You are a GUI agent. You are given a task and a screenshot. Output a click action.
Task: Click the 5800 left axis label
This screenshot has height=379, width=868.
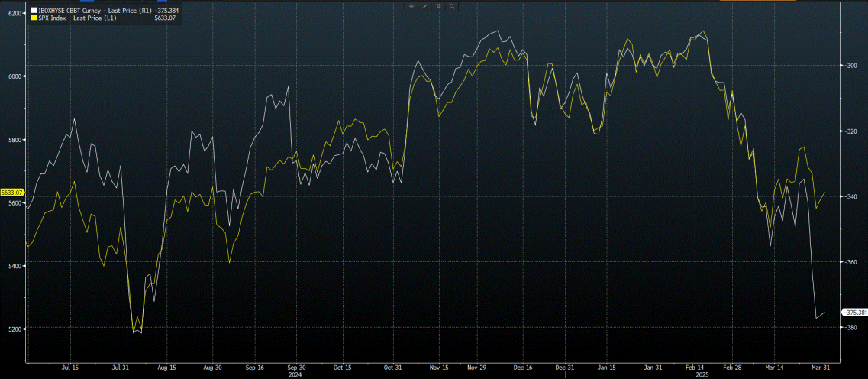(x=15, y=140)
